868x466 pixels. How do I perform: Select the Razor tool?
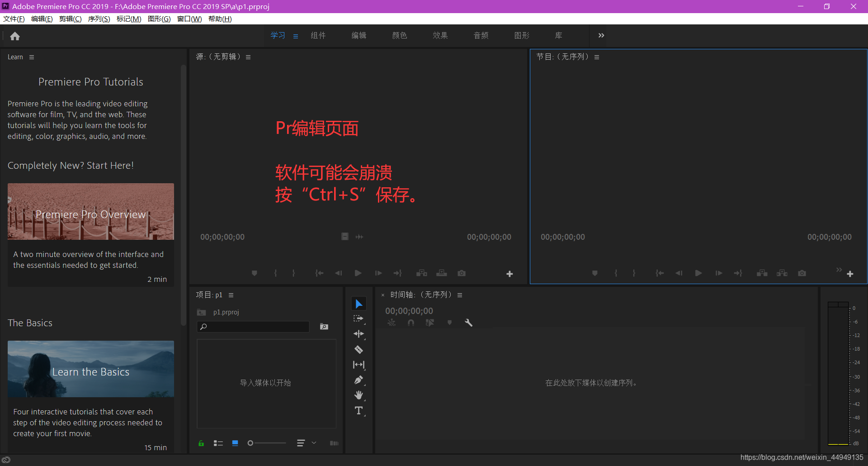(x=359, y=349)
